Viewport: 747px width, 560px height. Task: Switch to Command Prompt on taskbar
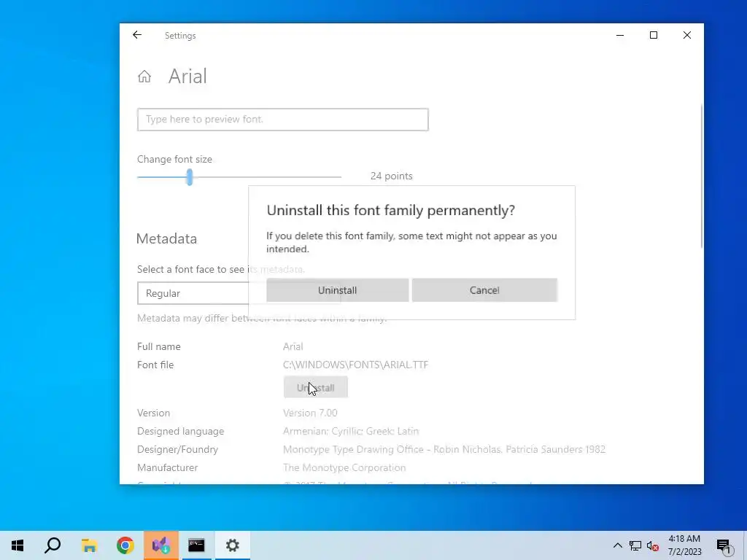click(196, 545)
